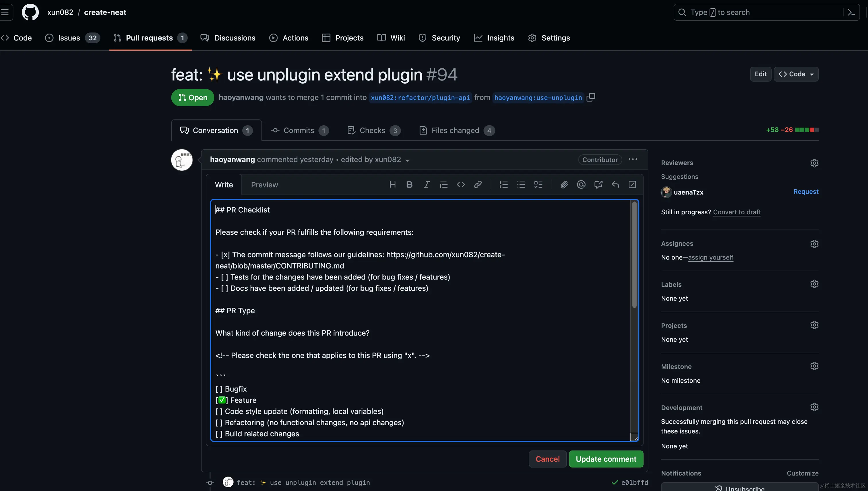The width and height of the screenshot is (868, 491).
Task: Switch to the Preview tab
Action: 264,185
